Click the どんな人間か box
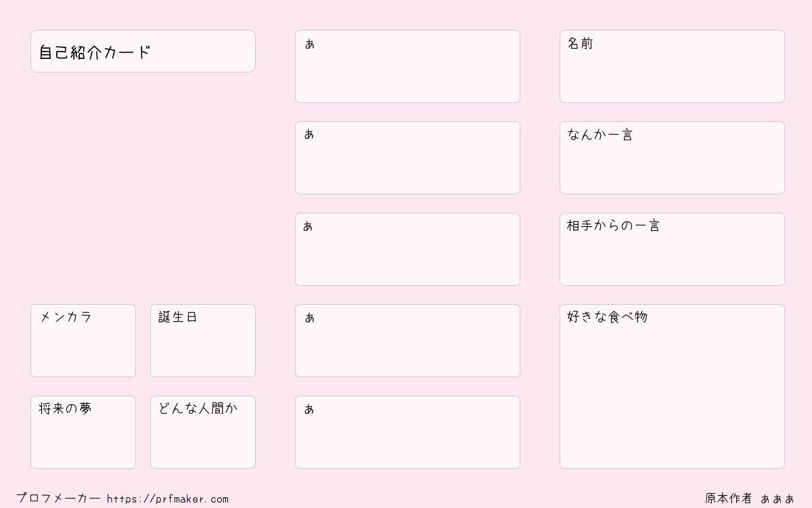812x508 pixels. pos(203,432)
